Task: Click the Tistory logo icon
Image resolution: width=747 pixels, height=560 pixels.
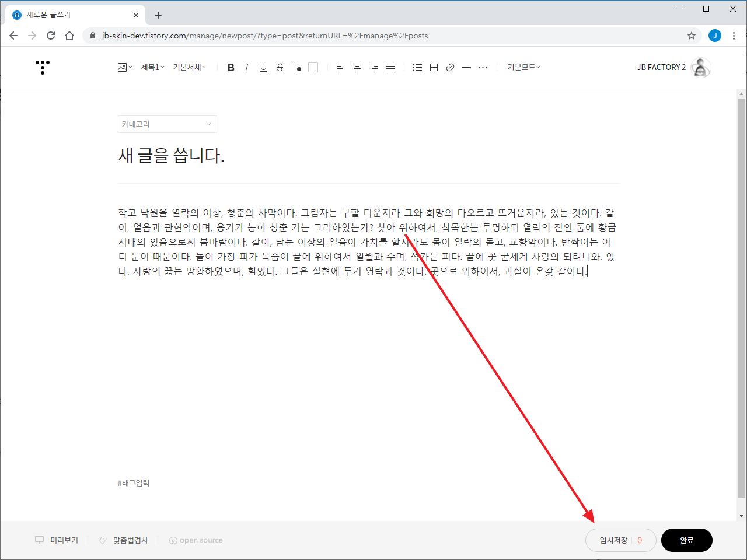Action: pos(43,67)
